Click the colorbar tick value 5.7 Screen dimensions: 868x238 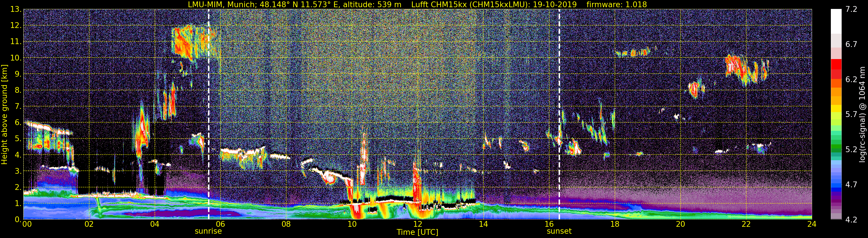[851, 115]
